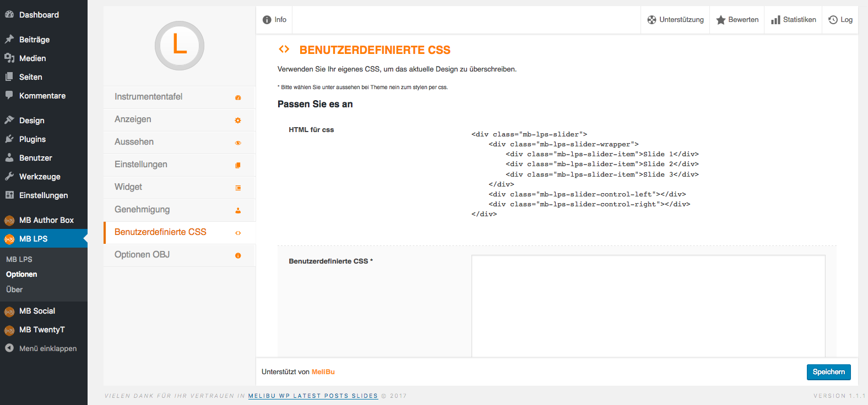868x405 pixels.
Task: Collapse the menu with Menü einklappen
Action: coord(41,348)
